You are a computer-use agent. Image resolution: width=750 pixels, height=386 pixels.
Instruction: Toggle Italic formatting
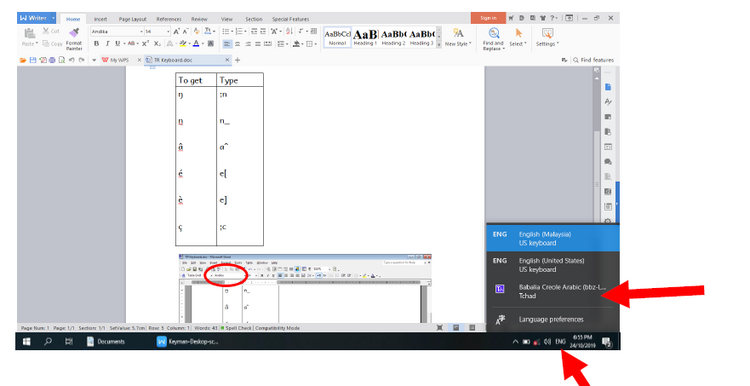coord(107,44)
